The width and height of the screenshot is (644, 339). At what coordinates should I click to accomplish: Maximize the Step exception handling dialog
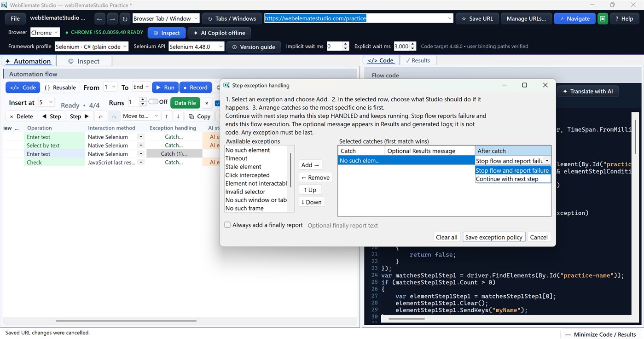[x=524, y=85]
